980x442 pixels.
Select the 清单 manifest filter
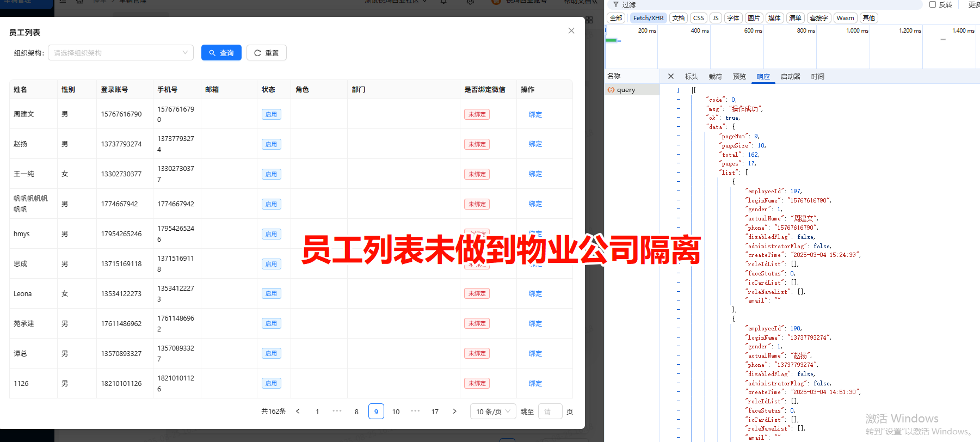795,18
